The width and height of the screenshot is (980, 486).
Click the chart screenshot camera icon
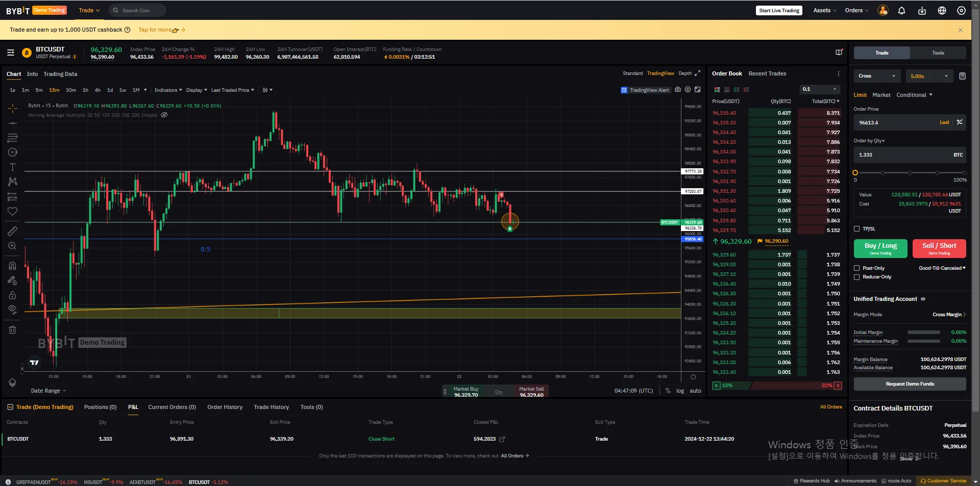677,90
